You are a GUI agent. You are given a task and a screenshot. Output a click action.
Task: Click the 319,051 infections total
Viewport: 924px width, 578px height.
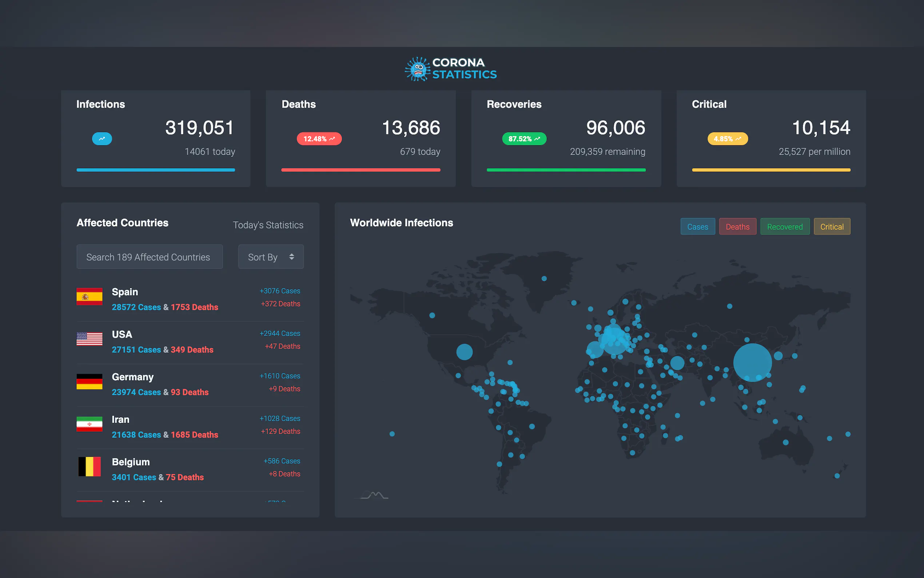pos(199,128)
